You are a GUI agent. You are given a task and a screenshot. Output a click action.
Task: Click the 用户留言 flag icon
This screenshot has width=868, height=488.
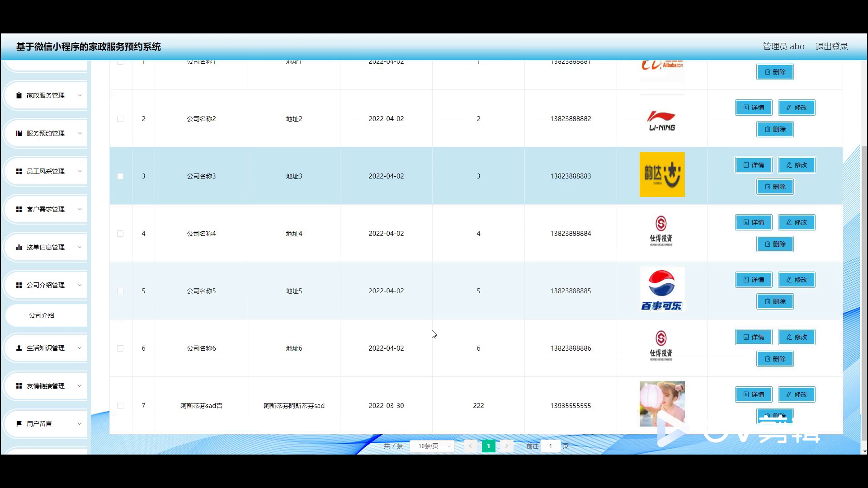pos(19,424)
